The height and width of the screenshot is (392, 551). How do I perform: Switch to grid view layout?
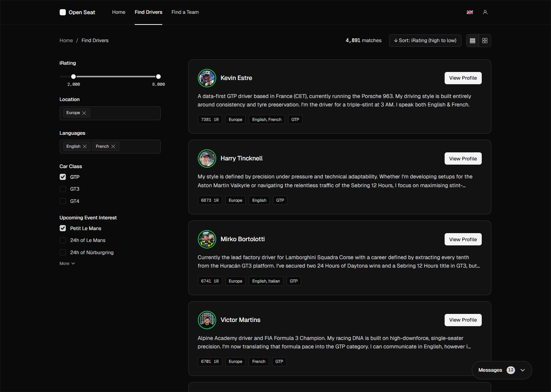[485, 41]
